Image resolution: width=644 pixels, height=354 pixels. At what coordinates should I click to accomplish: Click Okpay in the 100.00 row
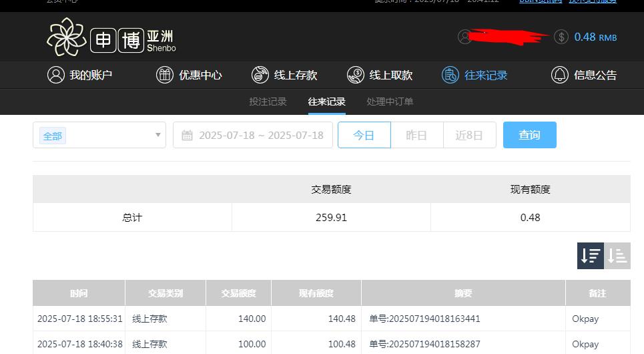click(585, 345)
